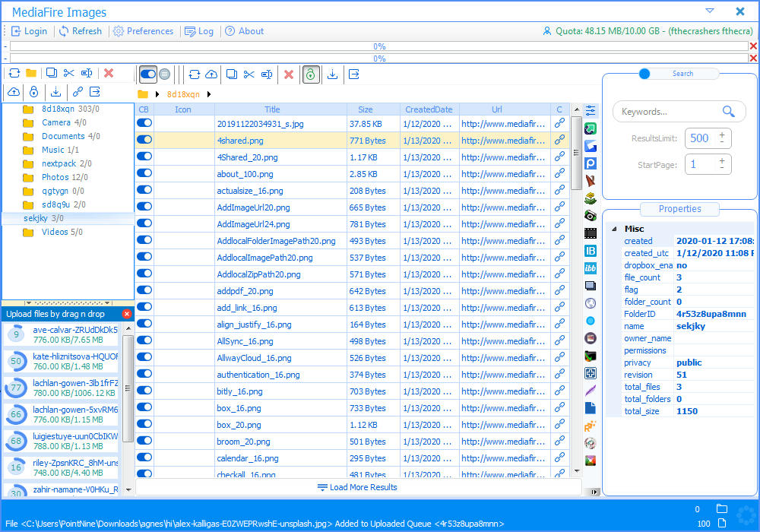The image size is (760, 532).
Task: Select the Photos folder in the tree
Action: [55, 177]
